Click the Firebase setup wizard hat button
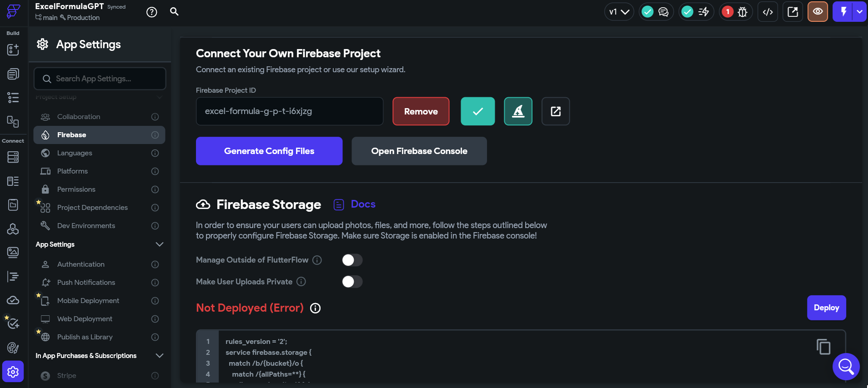 [x=518, y=111]
